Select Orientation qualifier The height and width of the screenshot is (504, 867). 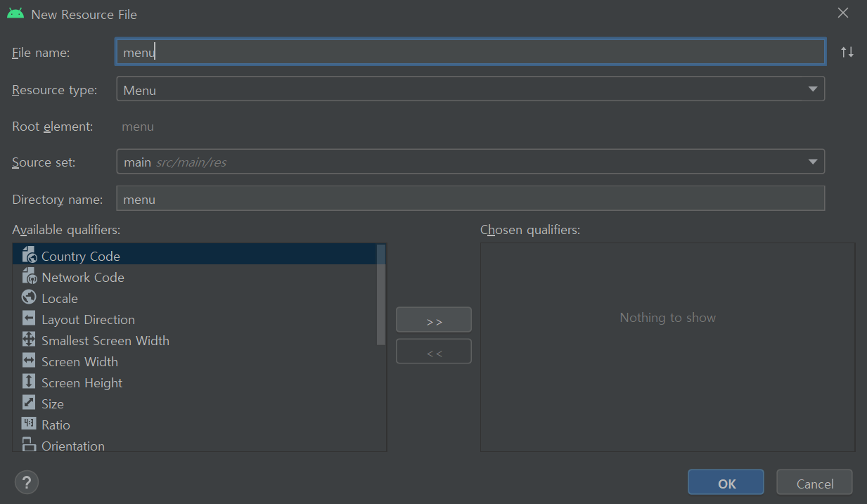194,444
